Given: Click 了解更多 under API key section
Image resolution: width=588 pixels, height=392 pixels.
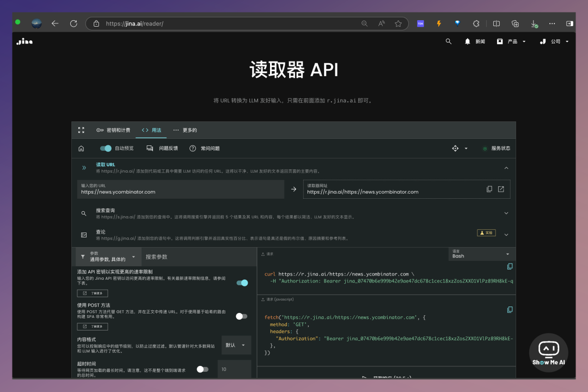Looking at the screenshot, I should pyautogui.click(x=93, y=293).
